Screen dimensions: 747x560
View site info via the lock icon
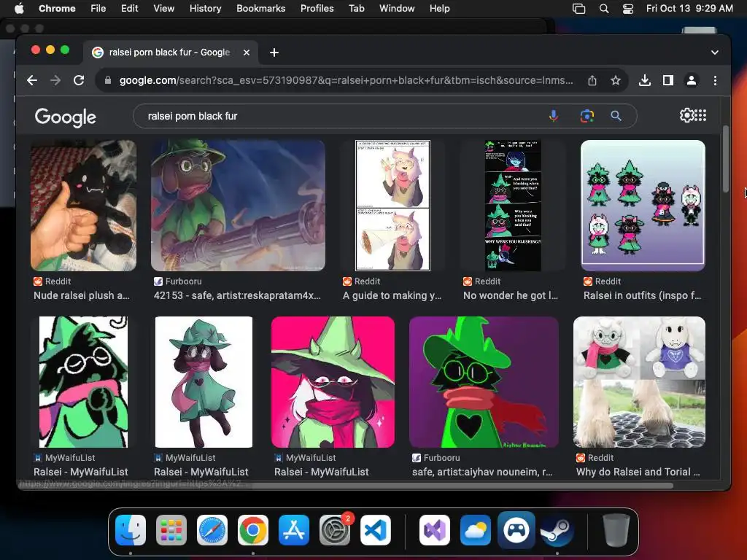click(x=108, y=80)
